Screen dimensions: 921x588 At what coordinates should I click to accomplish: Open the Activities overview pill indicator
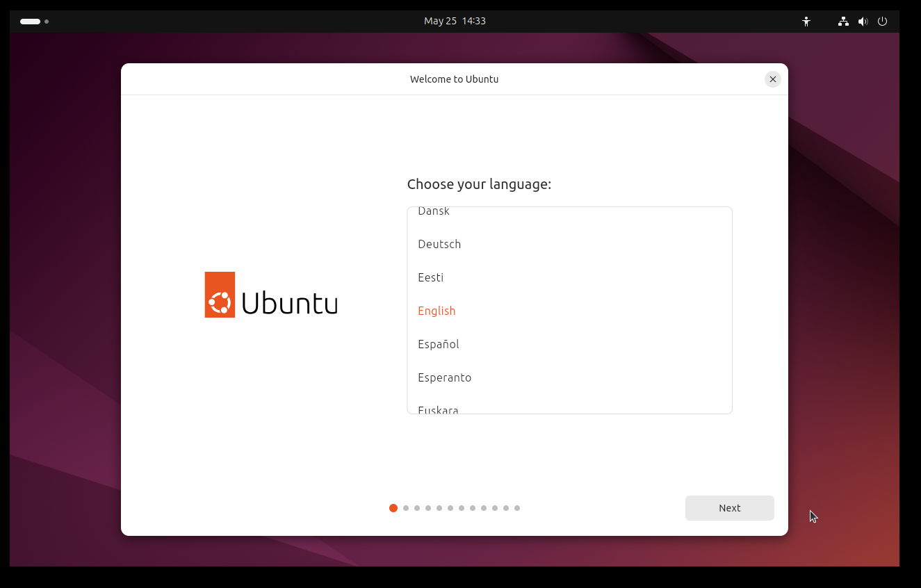pyautogui.click(x=34, y=22)
